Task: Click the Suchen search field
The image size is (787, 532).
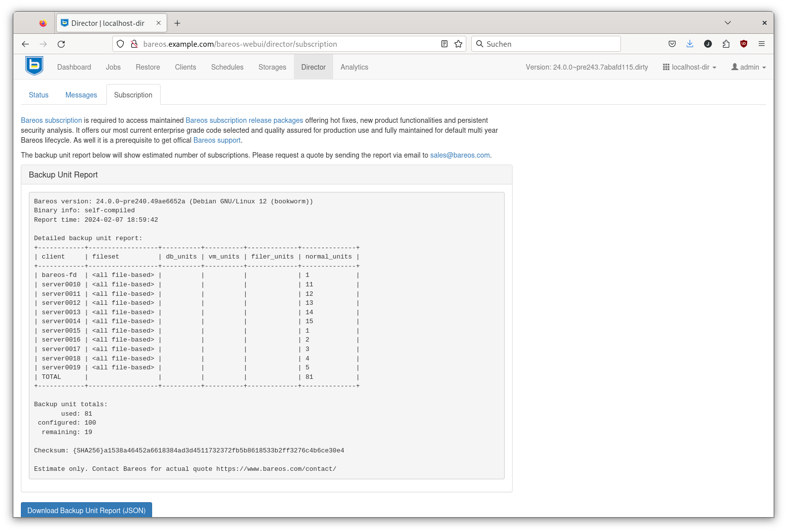Action: click(547, 44)
